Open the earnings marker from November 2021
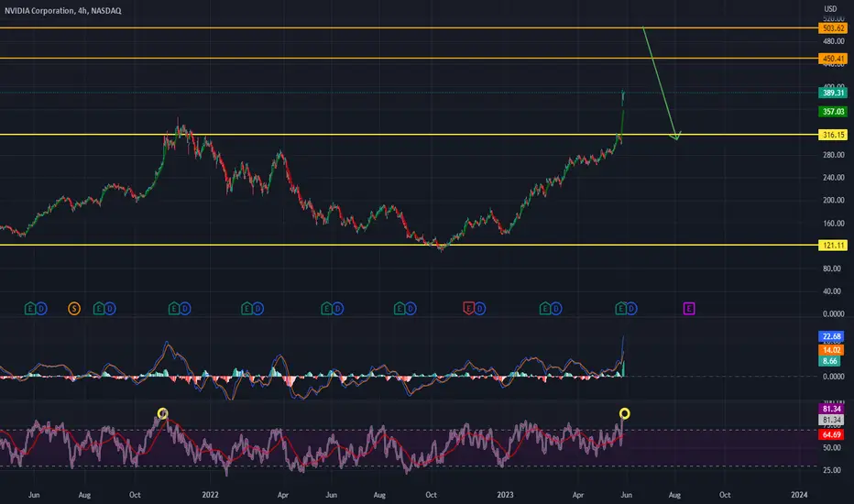Viewport: 854px width, 504px height. [174, 309]
